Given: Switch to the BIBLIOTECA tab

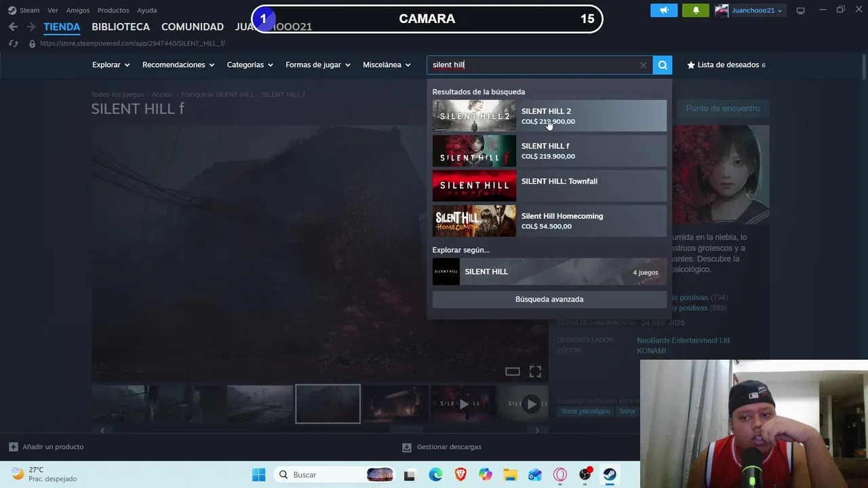Looking at the screenshot, I should click(121, 27).
